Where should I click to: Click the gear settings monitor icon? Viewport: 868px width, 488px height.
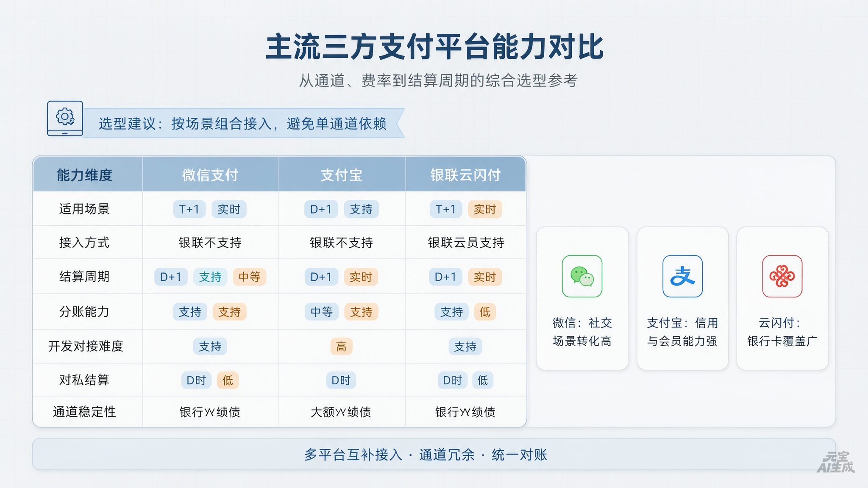point(65,119)
